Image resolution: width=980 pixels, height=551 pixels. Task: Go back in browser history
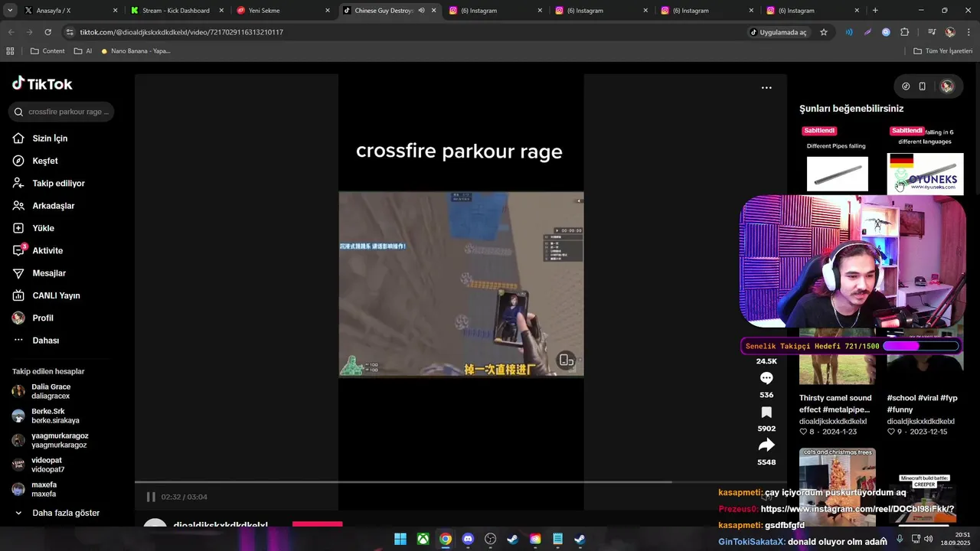tap(11, 32)
